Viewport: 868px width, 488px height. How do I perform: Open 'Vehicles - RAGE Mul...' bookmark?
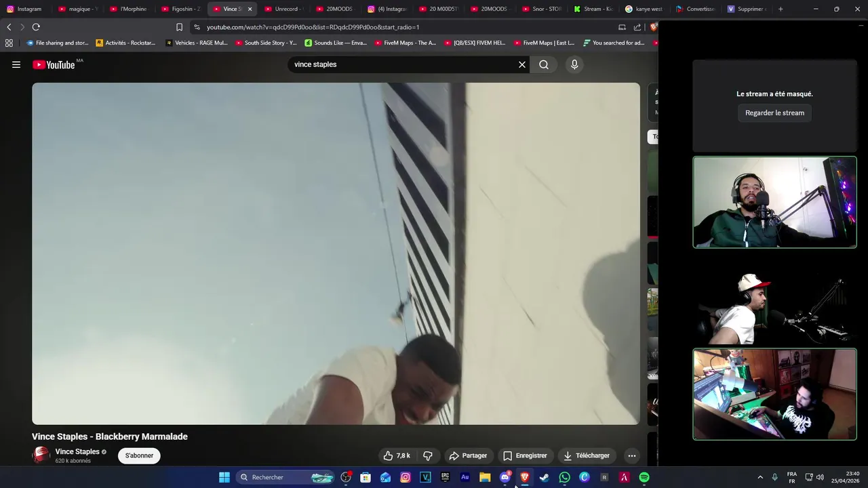(197, 43)
